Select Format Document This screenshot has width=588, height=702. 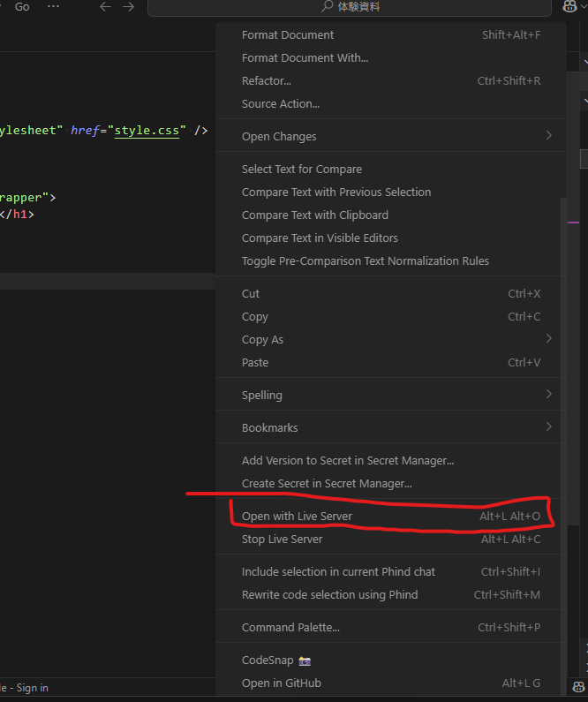[x=391, y=35]
